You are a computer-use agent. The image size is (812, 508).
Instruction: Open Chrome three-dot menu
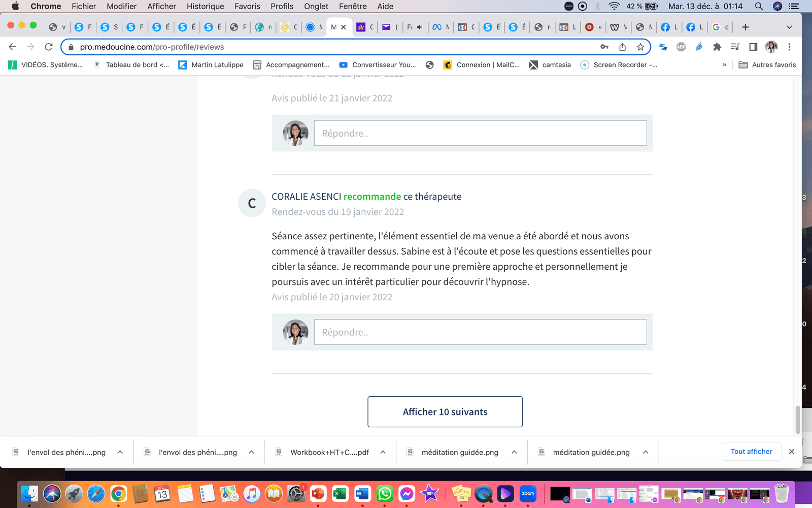click(x=789, y=47)
